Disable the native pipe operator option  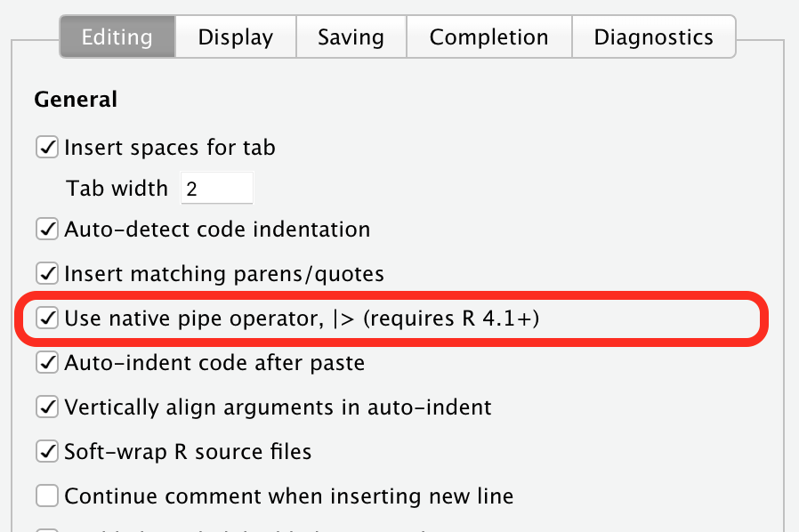(46, 318)
